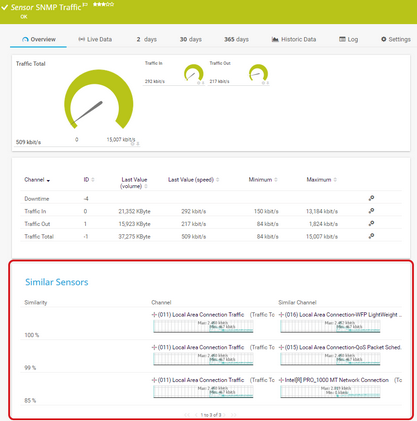Screen dimensions: 417x421
Task: Click the 37,275 KByte volume value
Action: 134,237
